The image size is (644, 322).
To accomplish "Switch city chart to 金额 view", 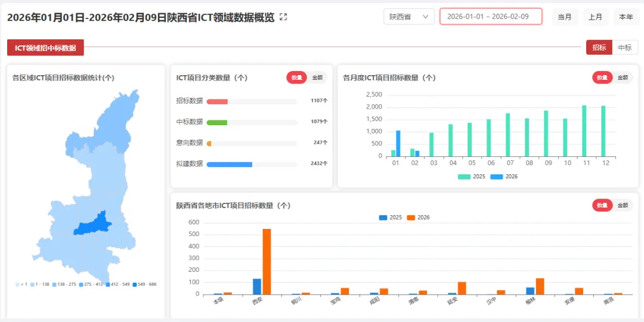I will tap(623, 205).
